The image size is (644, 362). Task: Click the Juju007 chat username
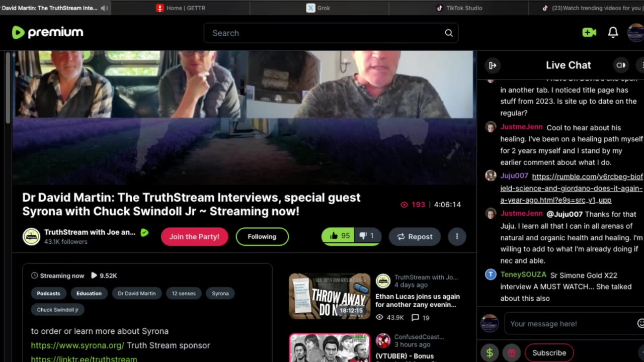(x=514, y=176)
